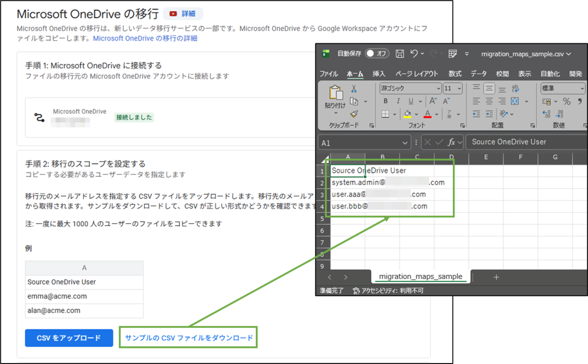Click Increase Decimal icon
This screenshot has width=588, height=364.
click(547, 114)
